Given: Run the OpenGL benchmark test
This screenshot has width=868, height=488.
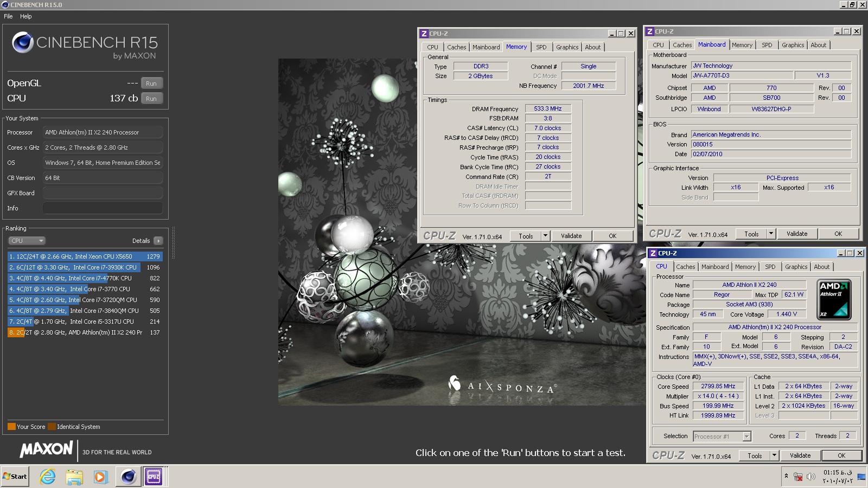Looking at the screenshot, I should (x=152, y=84).
